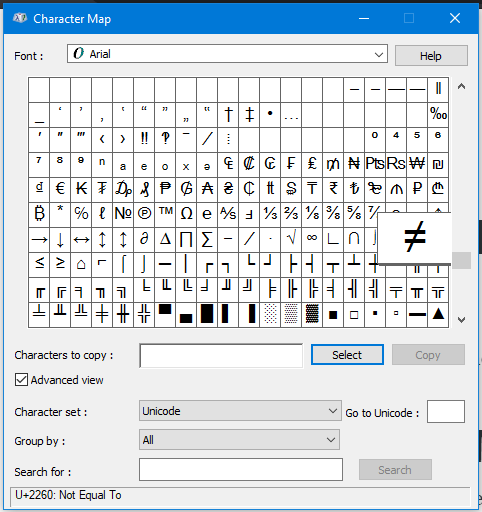Focus the Go to Unicode field
The width and height of the screenshot is (482, 512).
pyautogui.click(x=446, y=412)
